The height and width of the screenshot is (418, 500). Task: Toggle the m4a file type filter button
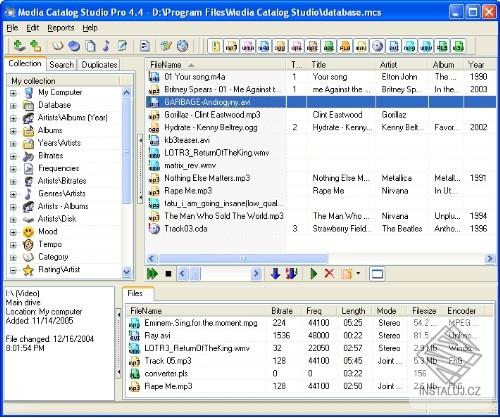click(264, 46)
